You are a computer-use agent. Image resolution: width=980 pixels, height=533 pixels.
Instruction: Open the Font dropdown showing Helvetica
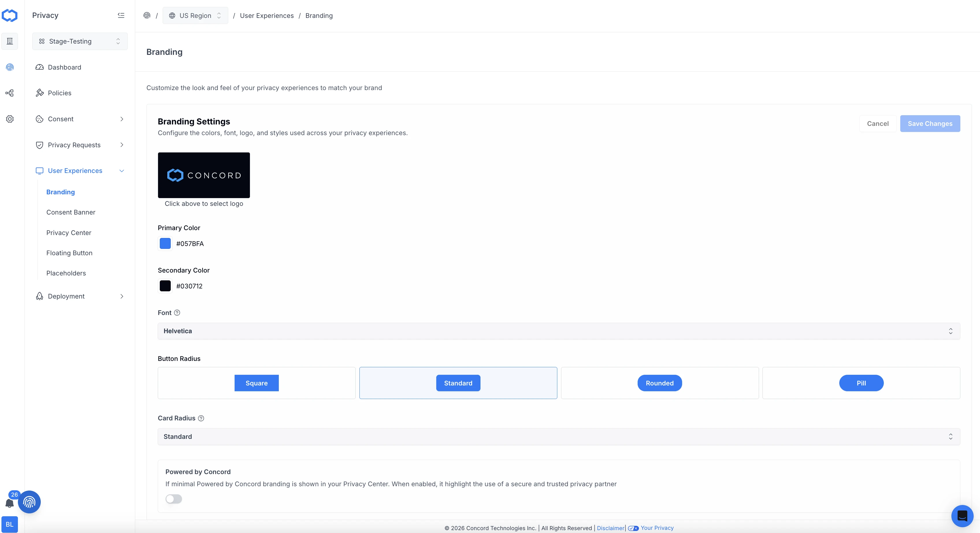coord(559,331)
